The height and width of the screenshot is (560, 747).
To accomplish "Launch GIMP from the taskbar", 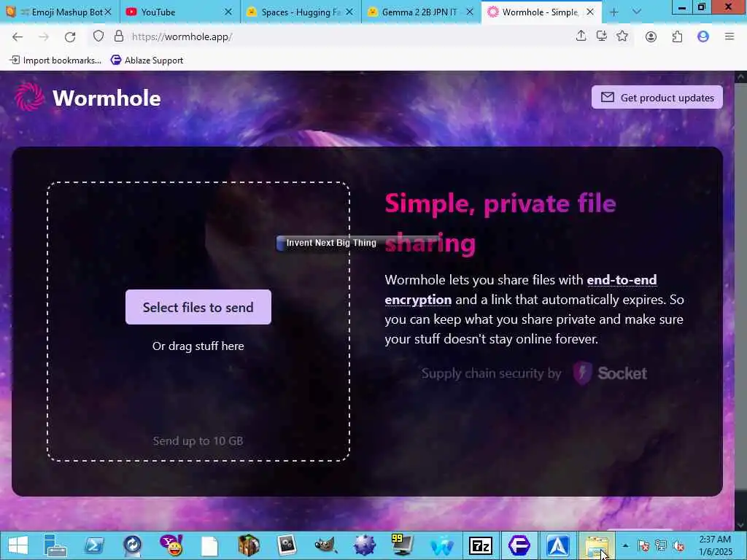I will (x=326, y=545).
